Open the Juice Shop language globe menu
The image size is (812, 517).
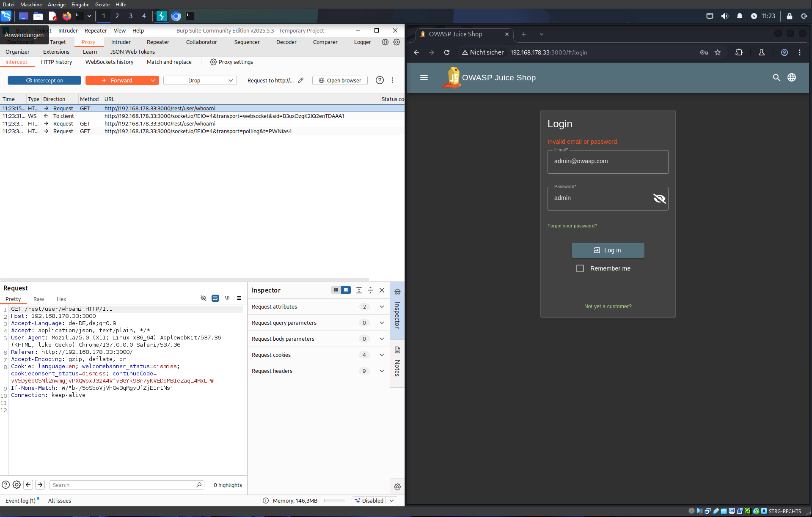click(792, 78)
